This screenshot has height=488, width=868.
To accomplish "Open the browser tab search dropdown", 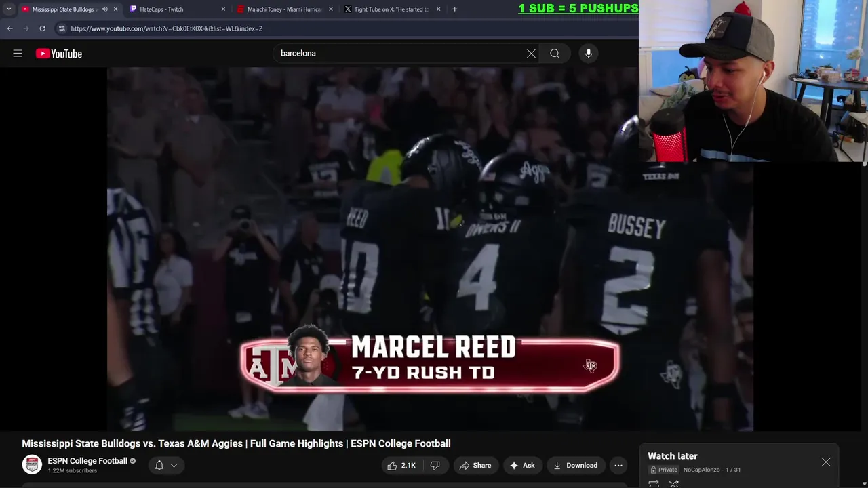I will coord(9,9).
